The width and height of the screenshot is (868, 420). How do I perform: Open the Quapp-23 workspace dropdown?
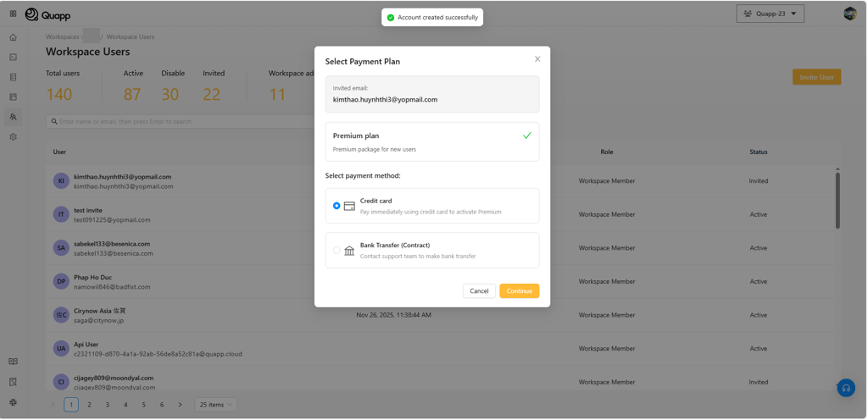(770, 14)
